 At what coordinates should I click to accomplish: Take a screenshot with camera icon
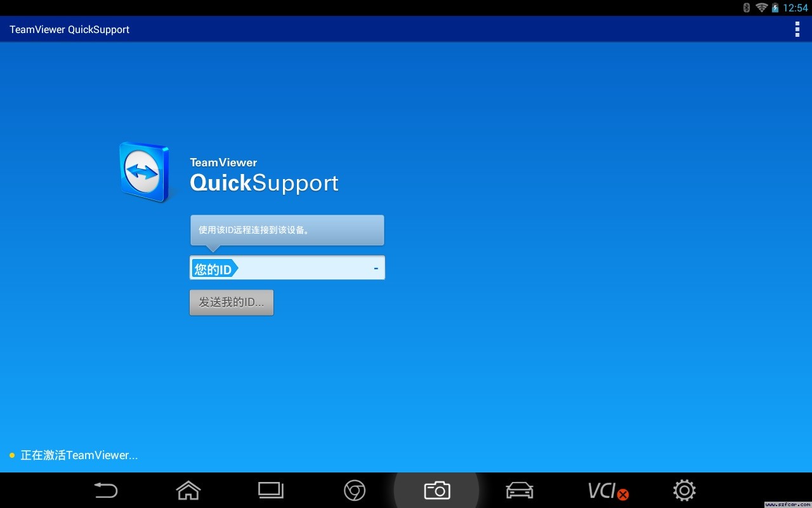tap(437, 490)
